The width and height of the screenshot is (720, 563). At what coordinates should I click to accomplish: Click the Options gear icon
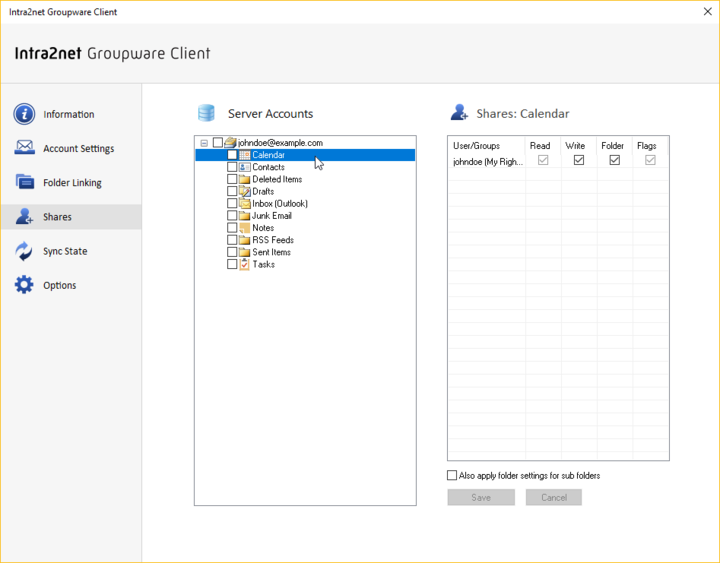coord(24,285)
